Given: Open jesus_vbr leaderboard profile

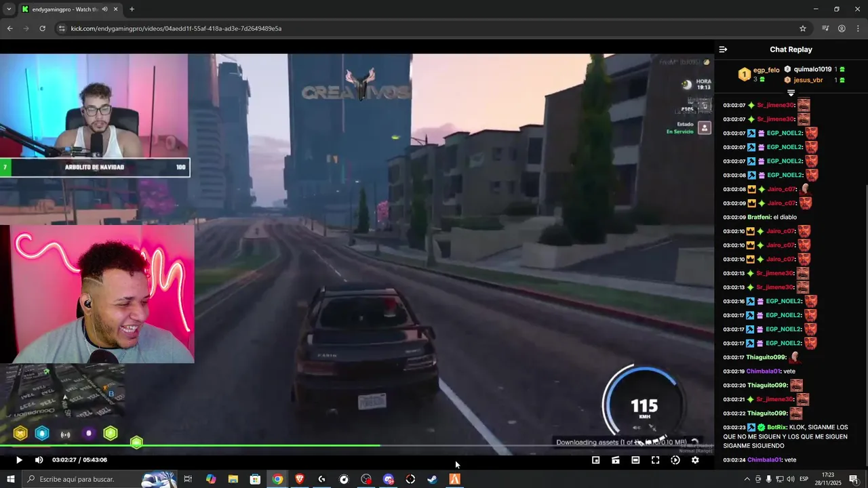Looking at the screenshot, I should click(x=808, y=80).
